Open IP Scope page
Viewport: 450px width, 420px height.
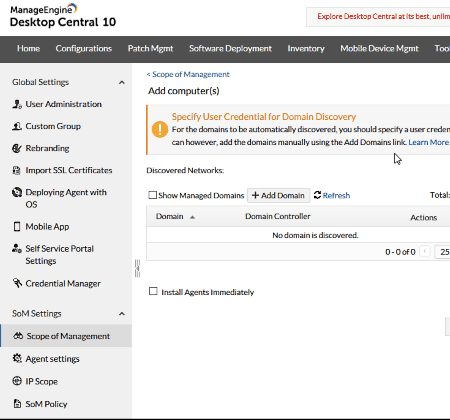[42, 381]
